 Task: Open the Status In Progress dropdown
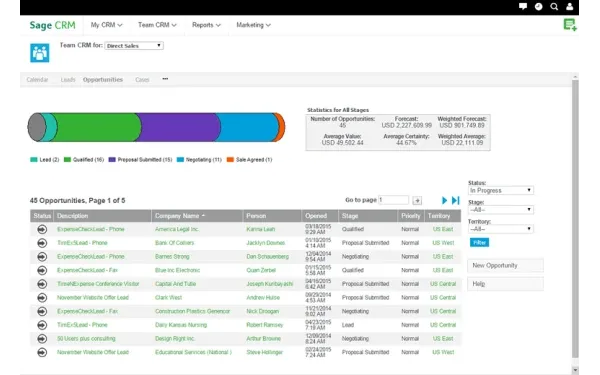[x=501, y=191]
